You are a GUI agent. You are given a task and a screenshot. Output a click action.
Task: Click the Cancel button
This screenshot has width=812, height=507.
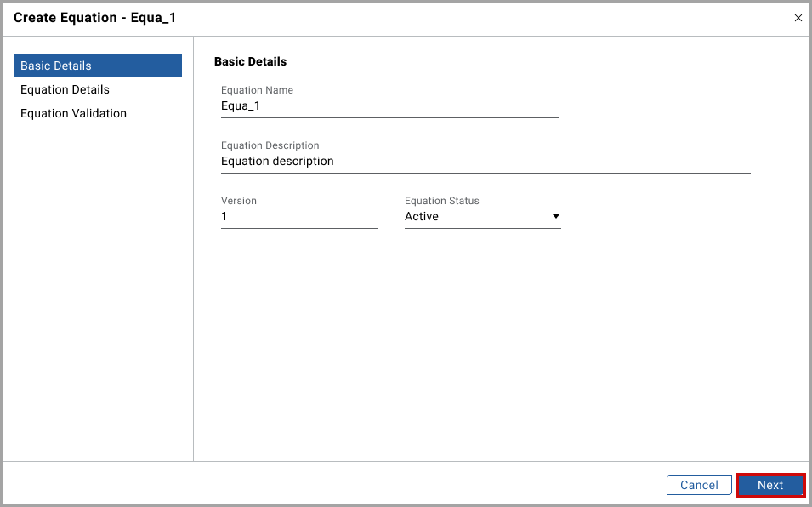(699, 485)
